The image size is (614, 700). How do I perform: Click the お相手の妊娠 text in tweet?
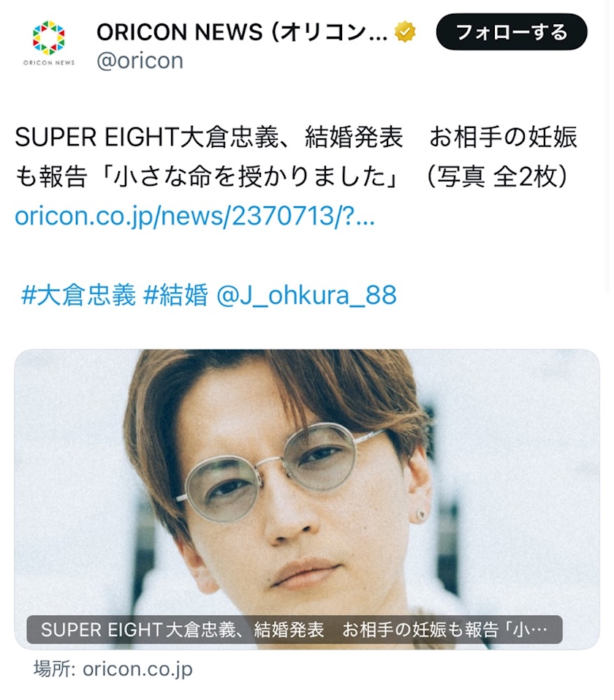(x=504, y=137)
